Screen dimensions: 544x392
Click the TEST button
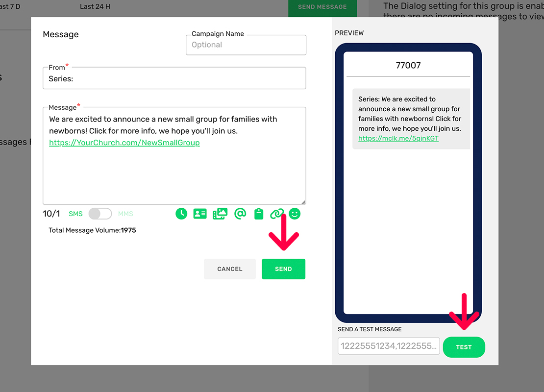464,347
